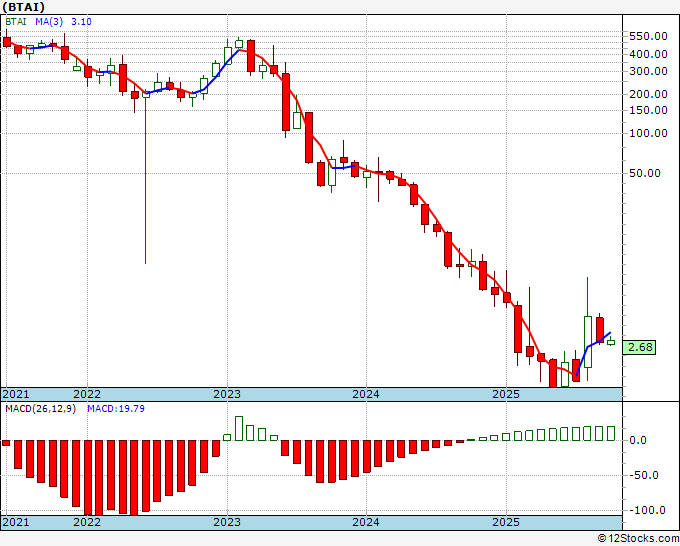
Task: Click the 100.00 price axis label
Action: (648, 133)
